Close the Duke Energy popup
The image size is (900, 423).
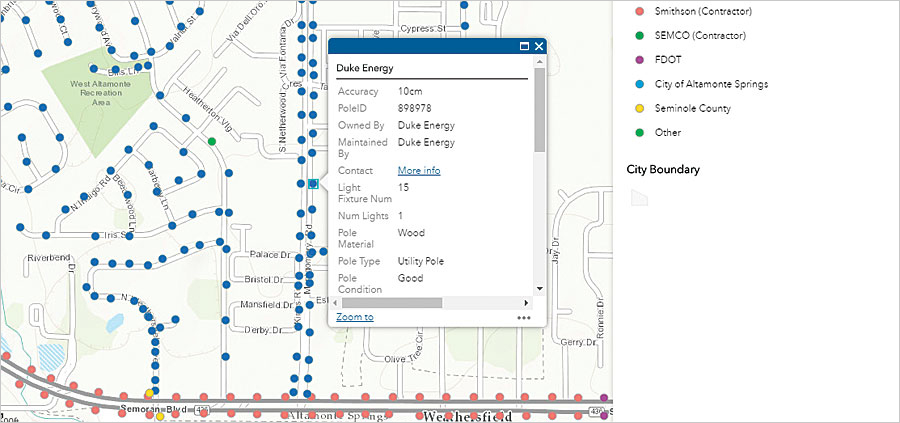(538, 47)
